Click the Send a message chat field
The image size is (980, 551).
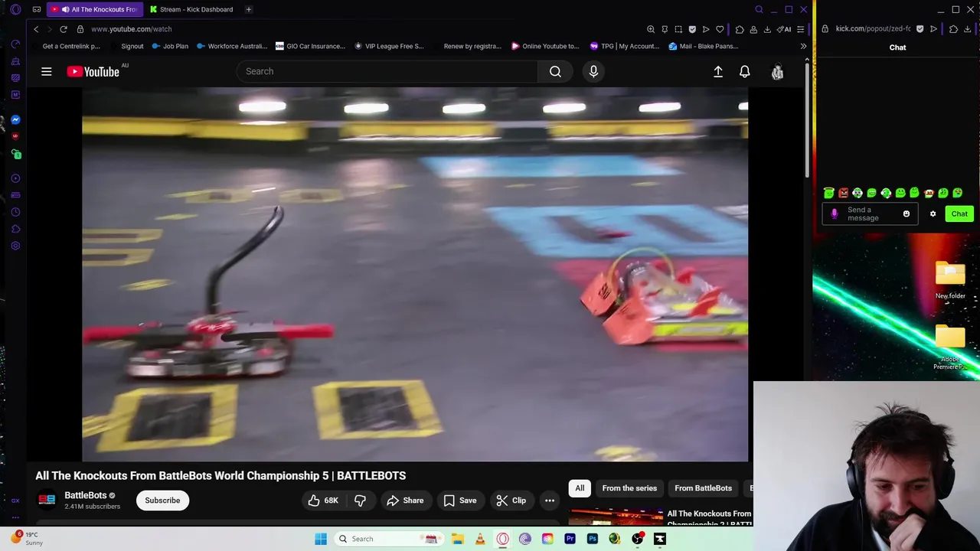click(869, 214)
